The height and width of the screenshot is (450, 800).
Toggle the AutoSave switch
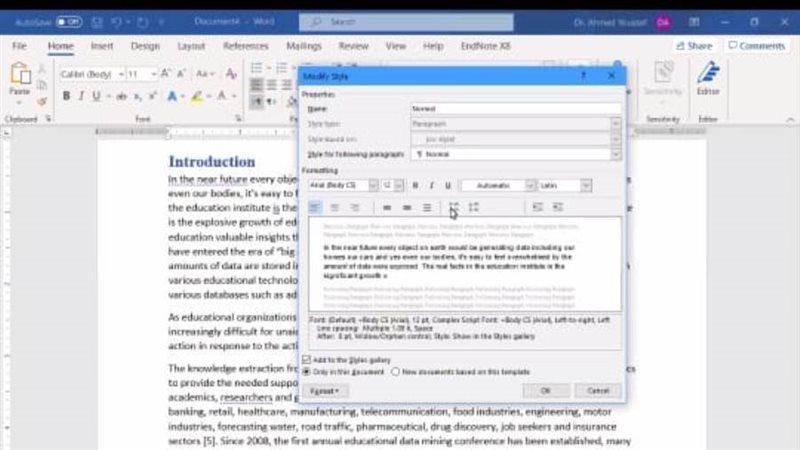[x=68, y=19]
